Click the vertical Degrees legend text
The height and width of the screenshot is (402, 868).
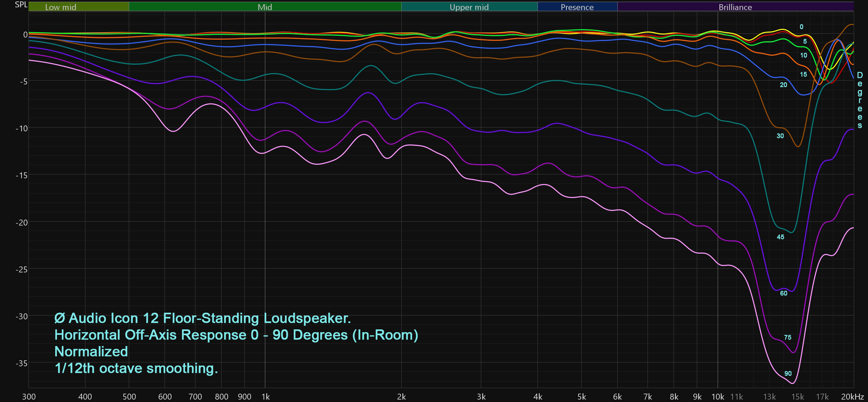click(860, 100)
